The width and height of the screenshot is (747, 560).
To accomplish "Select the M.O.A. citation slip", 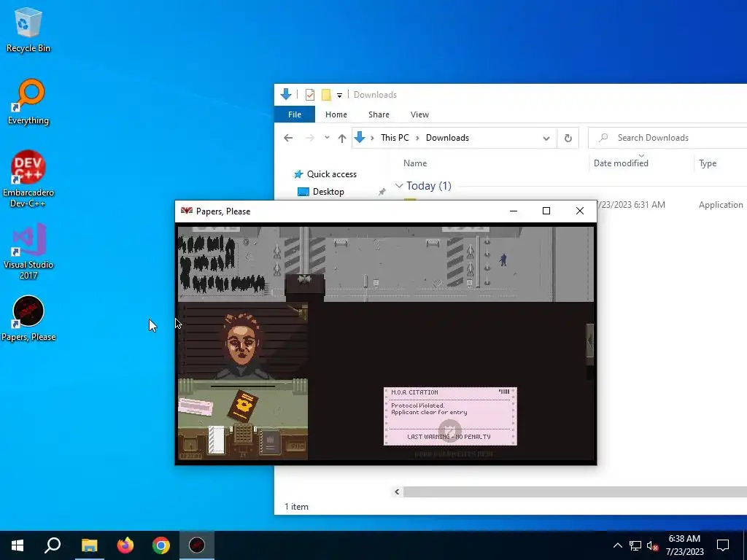I will pos(450,416).
